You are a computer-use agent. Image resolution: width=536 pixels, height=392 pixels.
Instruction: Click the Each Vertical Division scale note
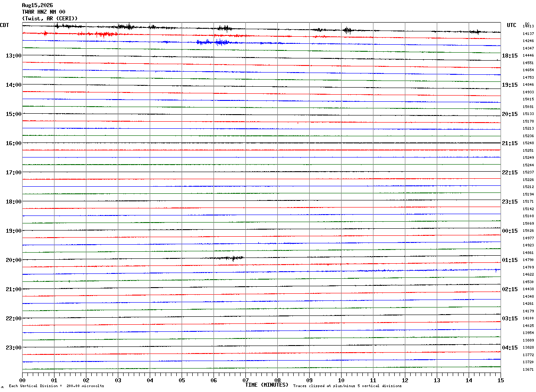click(x=56, y=386)
